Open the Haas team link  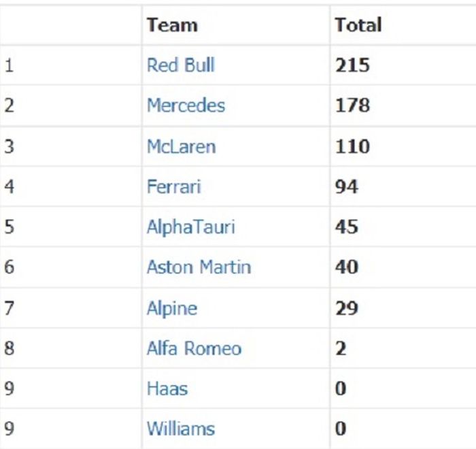click(167, 388)
